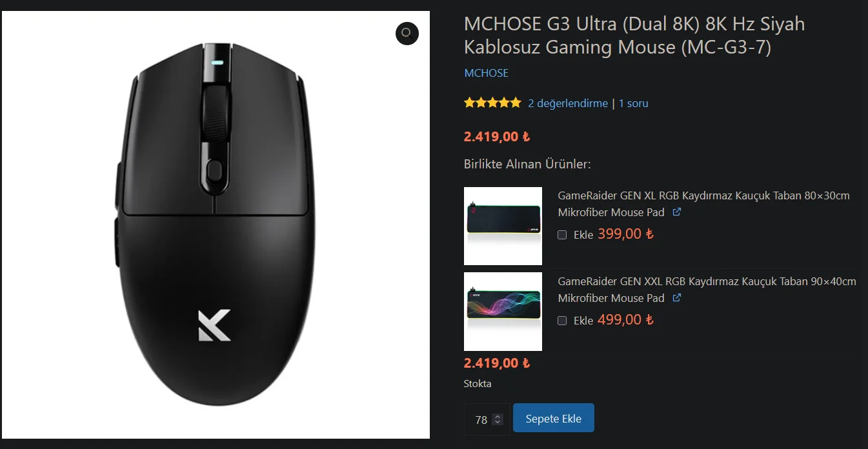Tick the Ekle checkbox for 499,00 ₺ mouse pad
The image size is (868, 449).
562,321
